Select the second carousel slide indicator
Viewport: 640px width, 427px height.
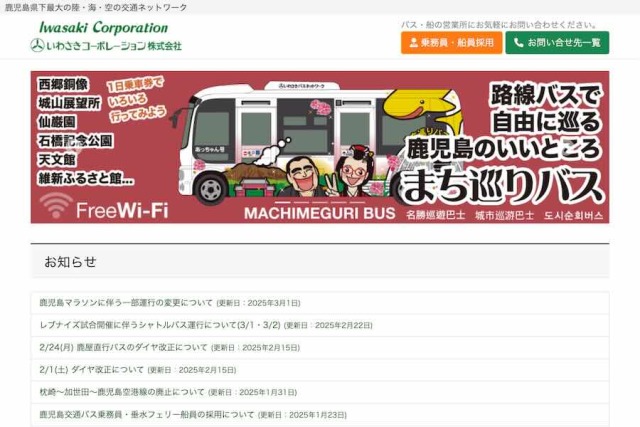tap(301, 202)
